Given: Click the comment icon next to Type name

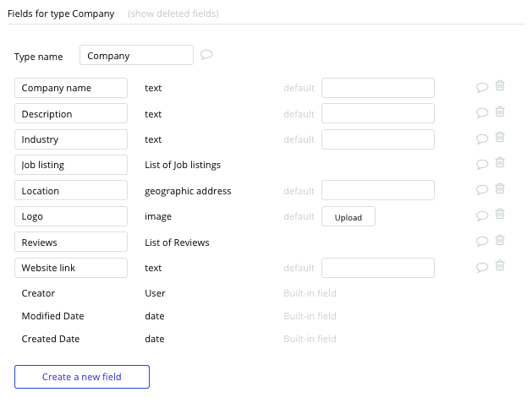Looking at the screenshot, I should click(206, 55).
